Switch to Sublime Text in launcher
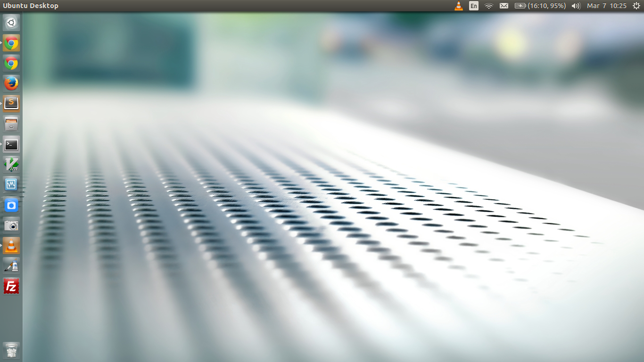 [x=11, y=104]
